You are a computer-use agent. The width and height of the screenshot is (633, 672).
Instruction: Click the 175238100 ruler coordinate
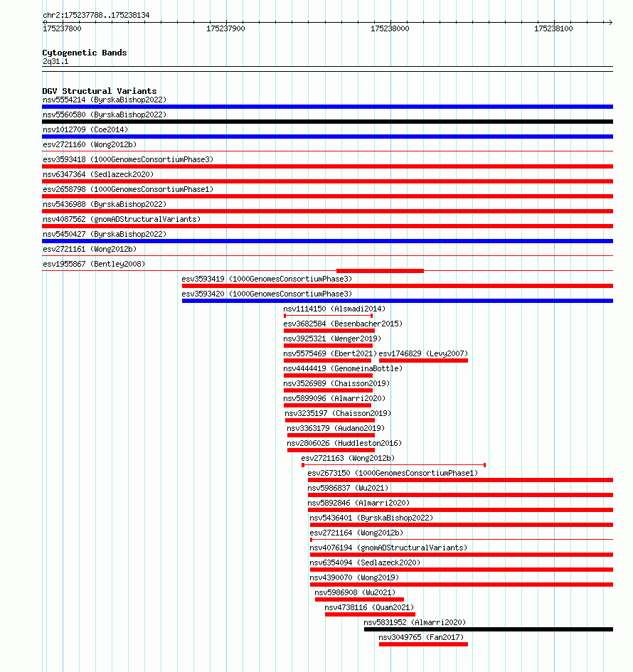coord(553,28)
